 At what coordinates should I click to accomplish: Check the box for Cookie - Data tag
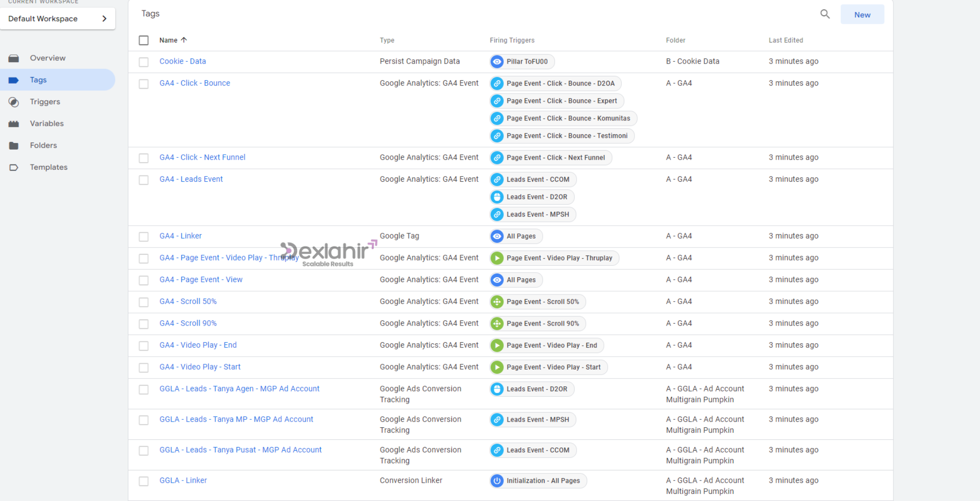[x=144, y=62]
